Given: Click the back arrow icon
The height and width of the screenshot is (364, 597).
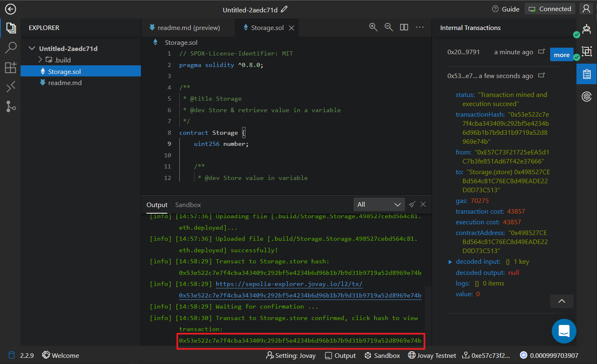Looking at the screenshot, I should (x=10, y=9).
